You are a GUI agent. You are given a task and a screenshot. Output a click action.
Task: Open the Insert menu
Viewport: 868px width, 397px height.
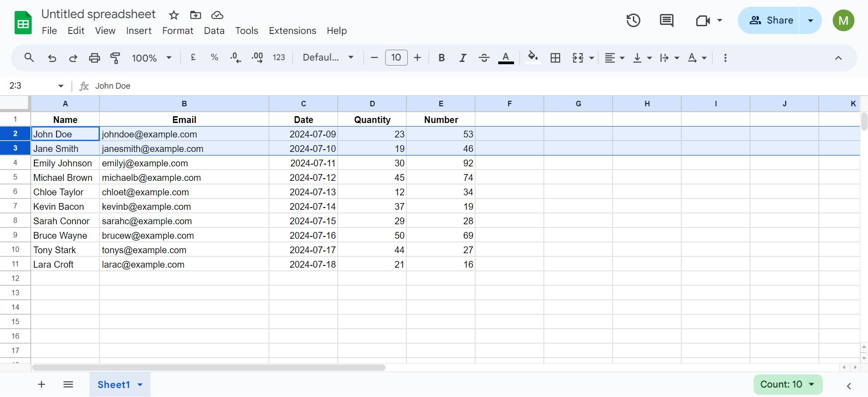(139, 31)
